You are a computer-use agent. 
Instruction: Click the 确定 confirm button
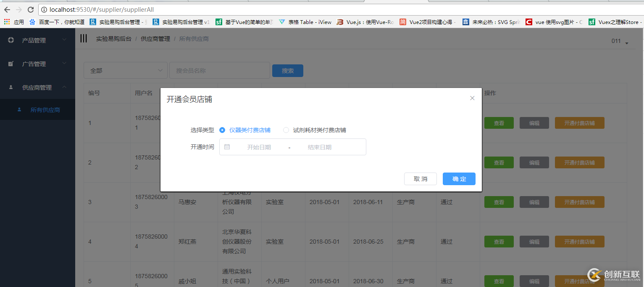click(459, 178)
